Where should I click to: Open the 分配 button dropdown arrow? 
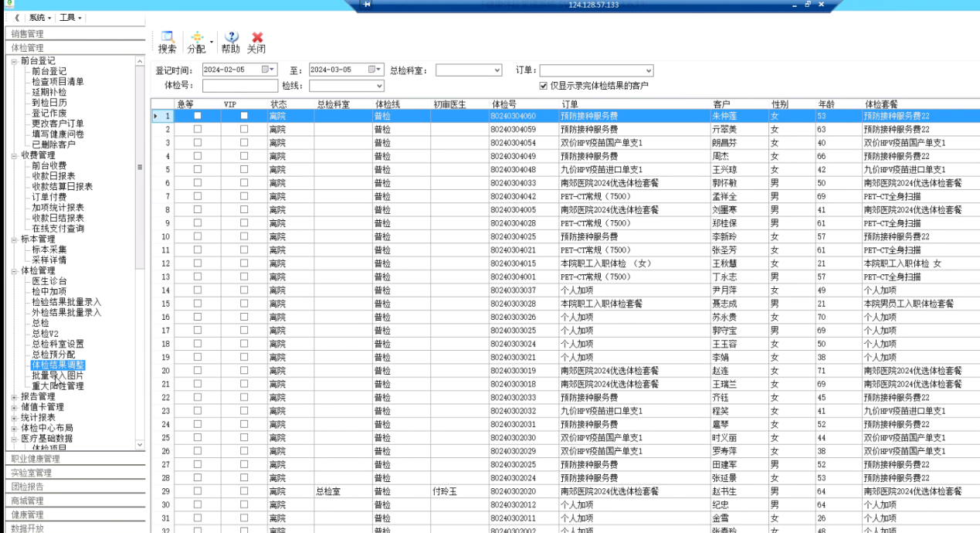[x=212, y=42]
